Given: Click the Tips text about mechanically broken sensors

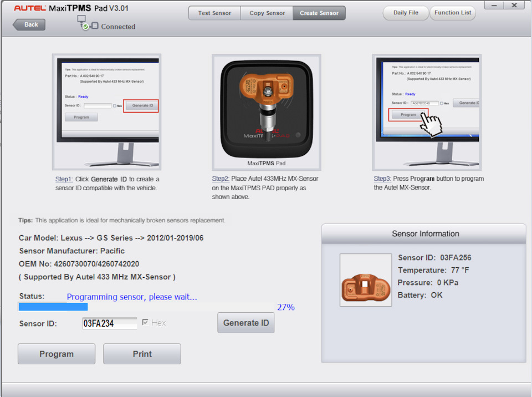Looking at the screenshot, I should click(122, 221).
